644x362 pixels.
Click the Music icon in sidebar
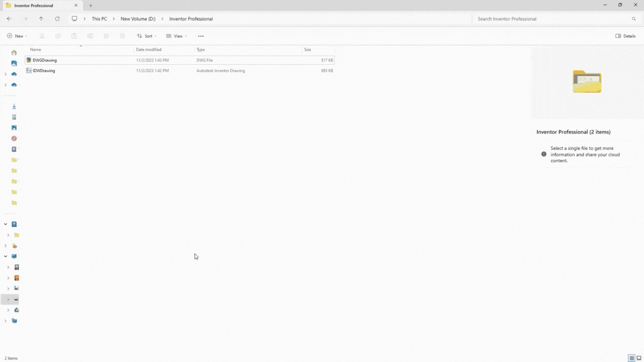coord(14,139)
